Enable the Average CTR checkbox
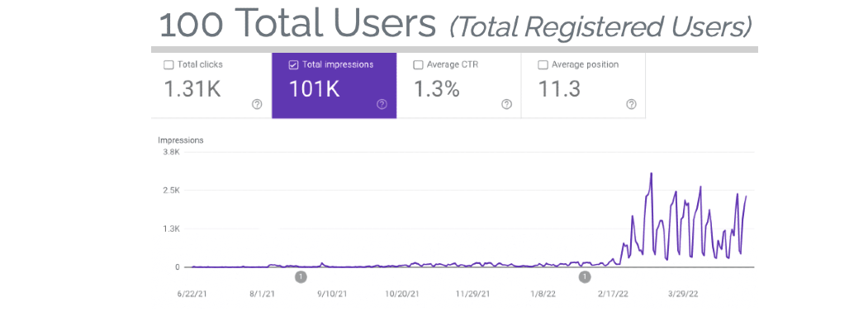 (418, 64)
